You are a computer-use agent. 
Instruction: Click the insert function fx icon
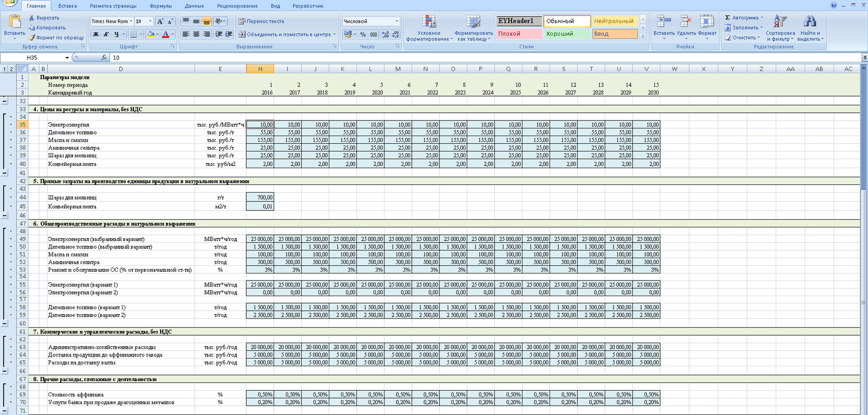tap(104, 58)
